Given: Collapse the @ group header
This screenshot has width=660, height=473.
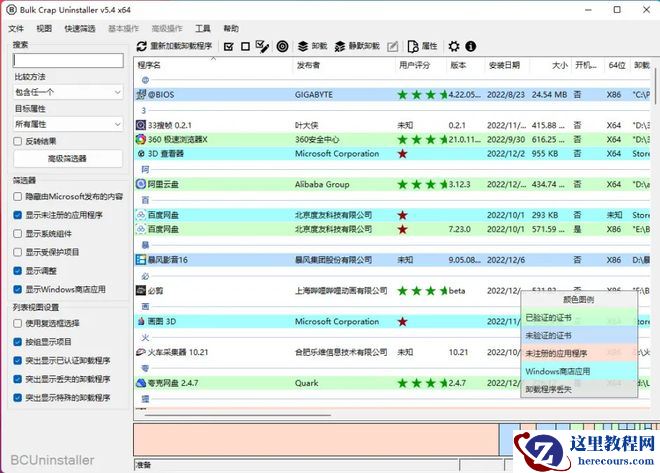Looking at the screenshot, I should point(145,80).
